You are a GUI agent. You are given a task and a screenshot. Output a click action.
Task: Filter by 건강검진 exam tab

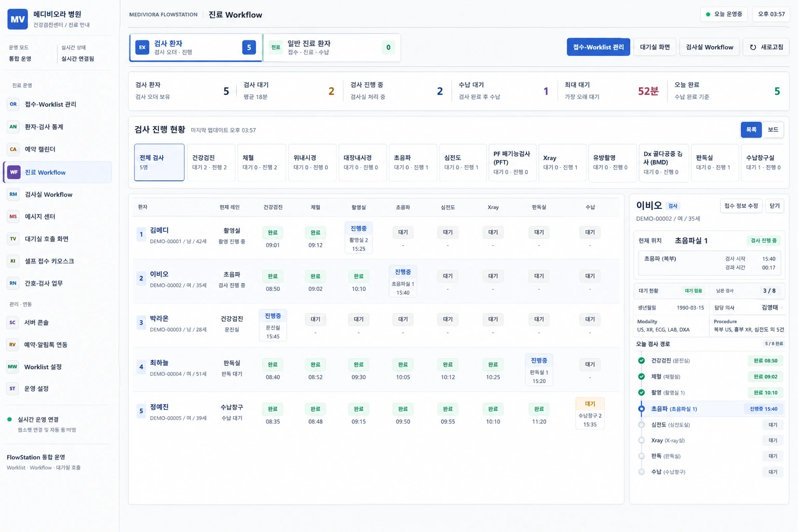pos(210,162)
